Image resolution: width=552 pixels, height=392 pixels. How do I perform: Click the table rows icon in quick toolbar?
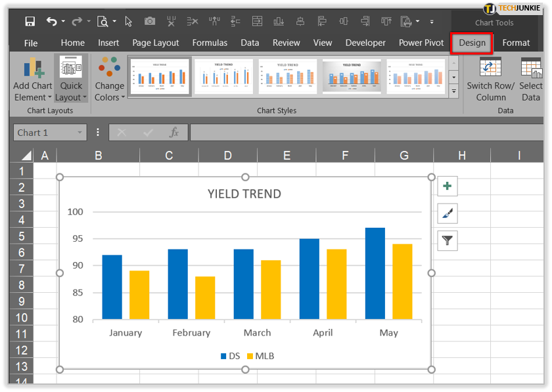pyautogui.click(x=257, y=22)
